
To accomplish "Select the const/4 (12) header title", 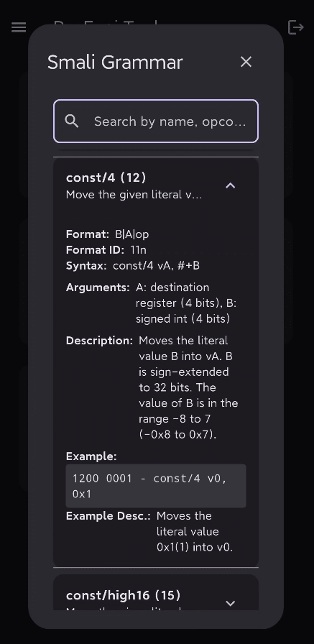I will pos(106,178).
